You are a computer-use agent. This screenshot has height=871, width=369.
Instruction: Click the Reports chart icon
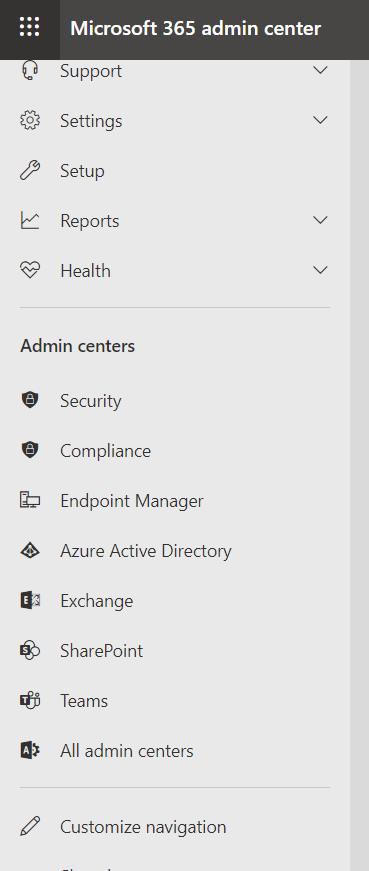[30, 221]
